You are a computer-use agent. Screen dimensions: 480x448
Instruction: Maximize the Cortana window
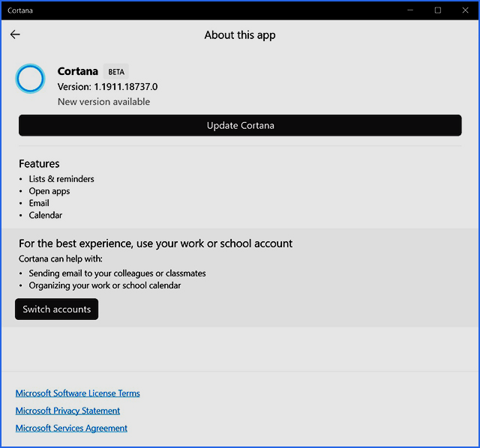(437, 10)
